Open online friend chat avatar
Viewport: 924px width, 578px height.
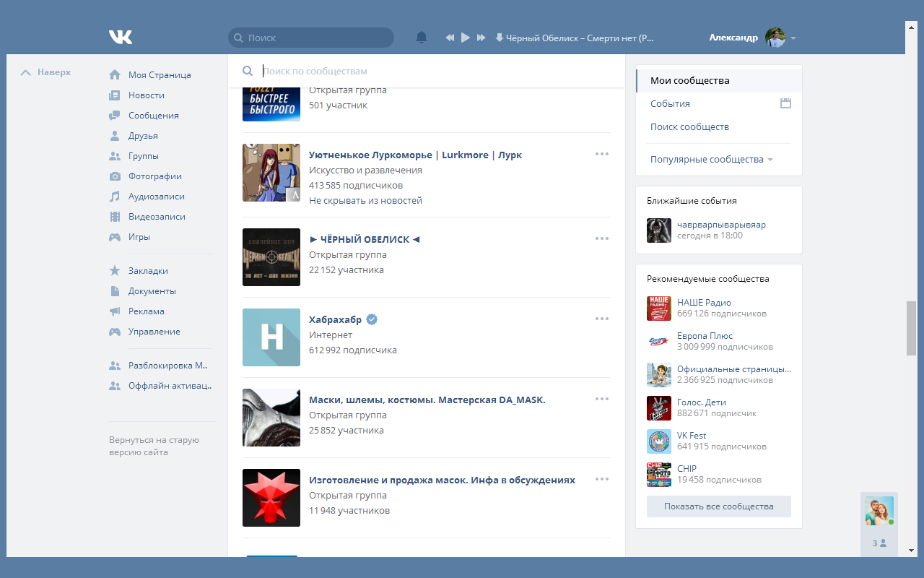pyautogui.click(x=879, y=511)
